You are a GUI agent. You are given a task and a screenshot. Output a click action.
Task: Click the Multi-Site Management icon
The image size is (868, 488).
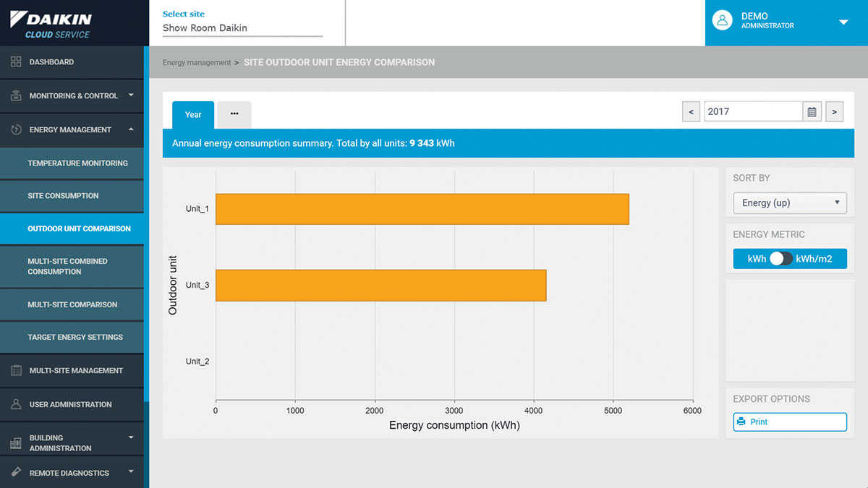pos(16,371)
